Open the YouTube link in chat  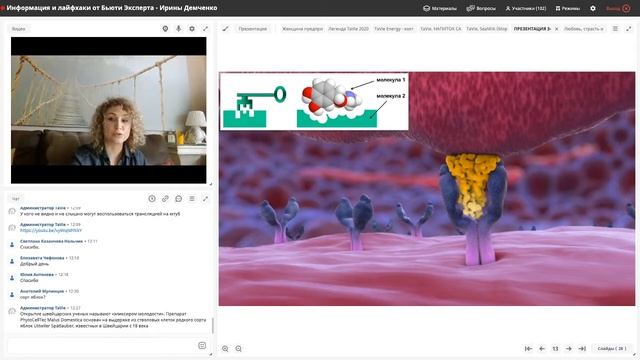(x=51, y=230)
